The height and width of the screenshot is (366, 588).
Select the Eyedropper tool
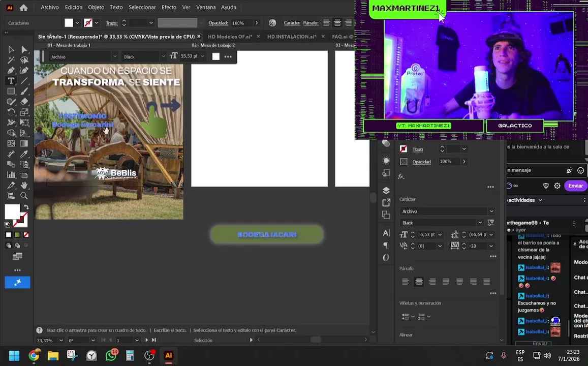pyautogui.click(x=24, y=154)
